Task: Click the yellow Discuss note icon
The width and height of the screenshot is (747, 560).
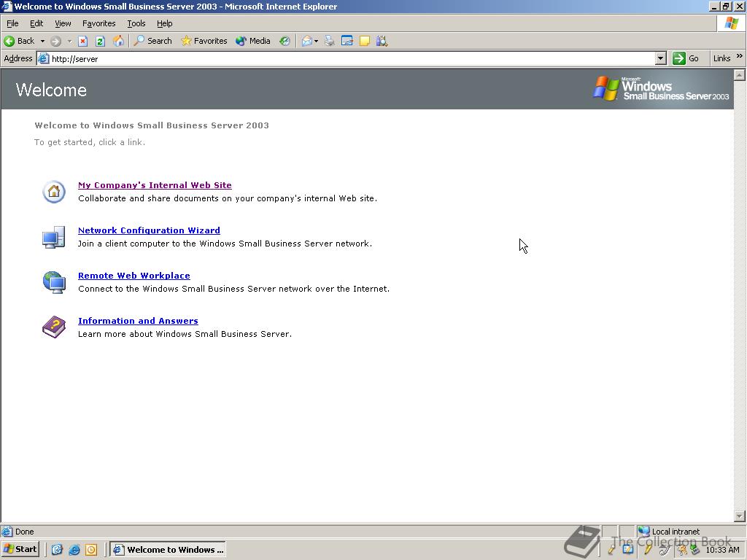Action: pos(365,41)
